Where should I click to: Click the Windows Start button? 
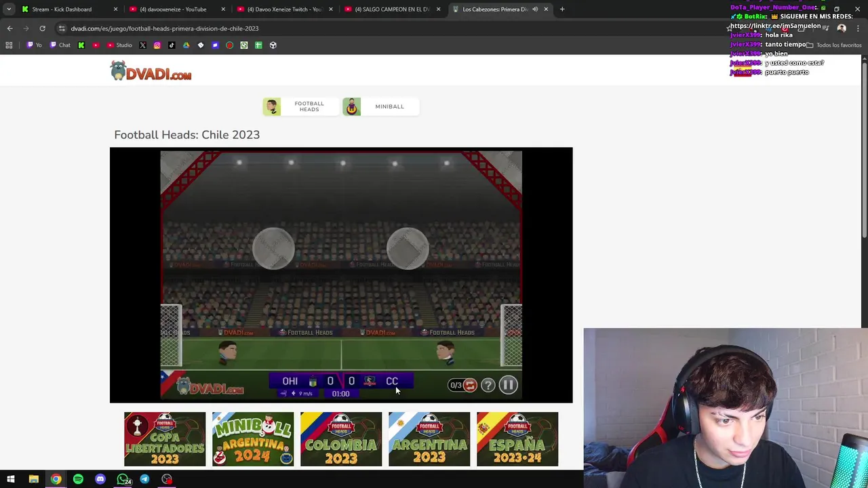coord(11,479)
